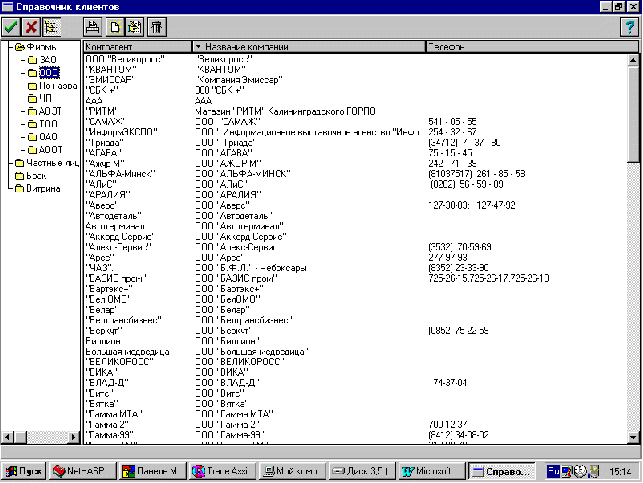Create a new client record icon
643x483 pixels.
pos(114,27)
